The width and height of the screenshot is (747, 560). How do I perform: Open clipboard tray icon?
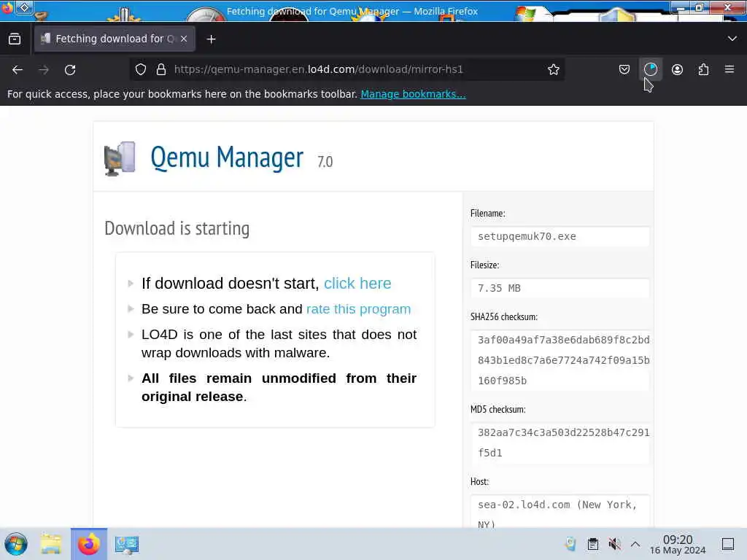point(592,544)
